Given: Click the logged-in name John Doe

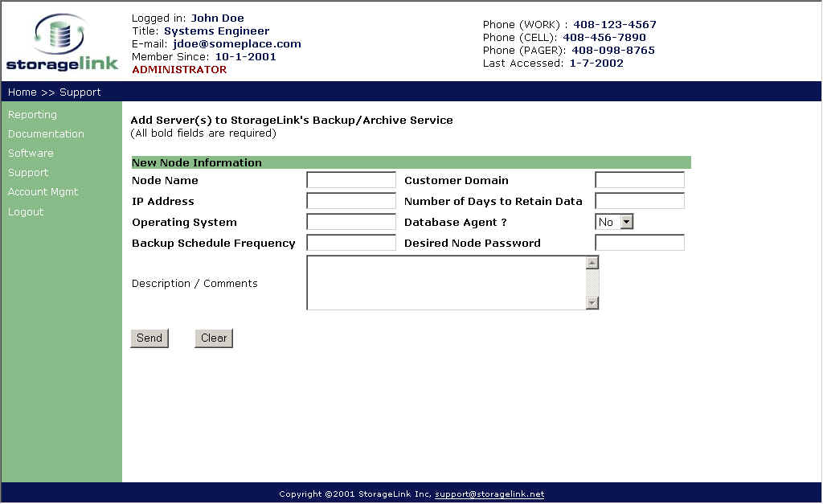Looking at the screenshot, I should click(217, 18).
